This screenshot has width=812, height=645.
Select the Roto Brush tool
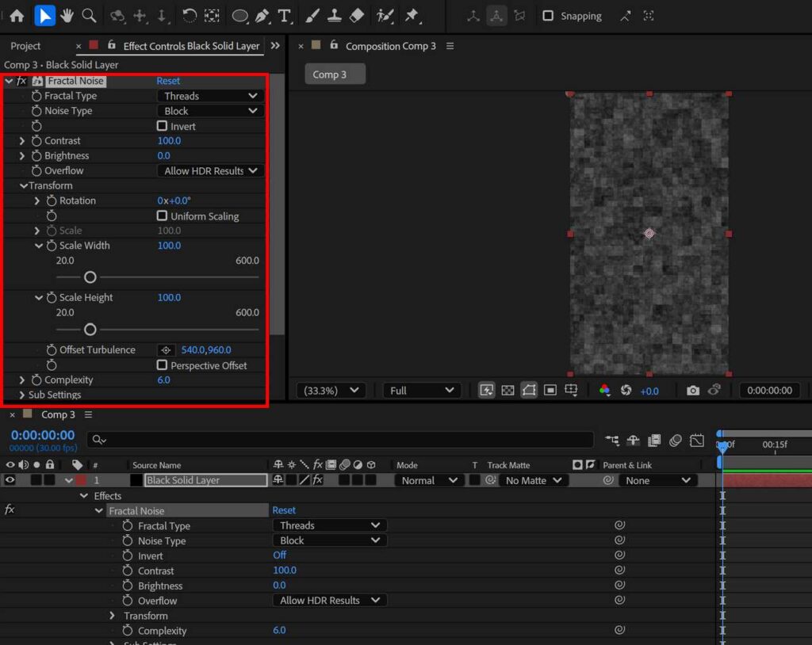385,16
